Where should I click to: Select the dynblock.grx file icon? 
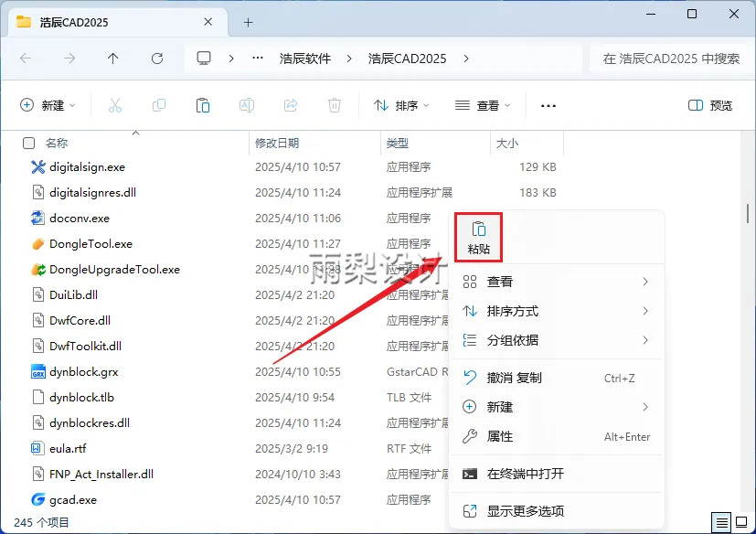(38, 372)
